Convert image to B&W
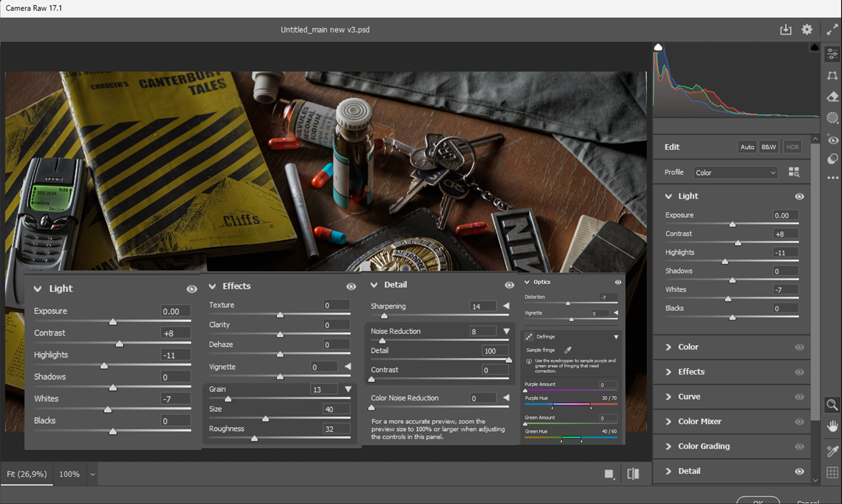The height and width of the screenshot is (504, 842). click(x=768, y=147)
